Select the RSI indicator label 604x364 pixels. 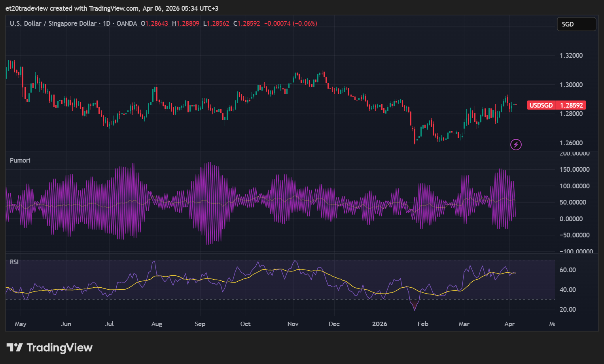click(14, 262)
